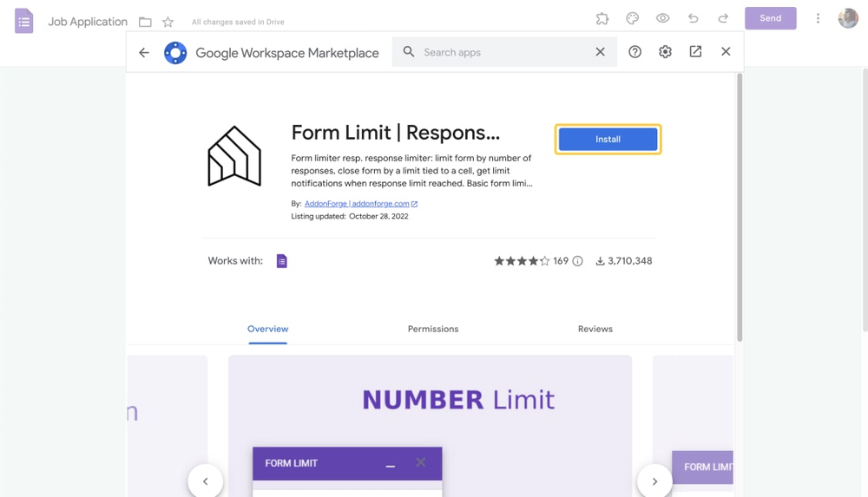Image resolution: width=868 pixels, height=497 pixels.
Task: Open the Marketplace settings gear
Action: pyautogui.click(x=665, y=52)
